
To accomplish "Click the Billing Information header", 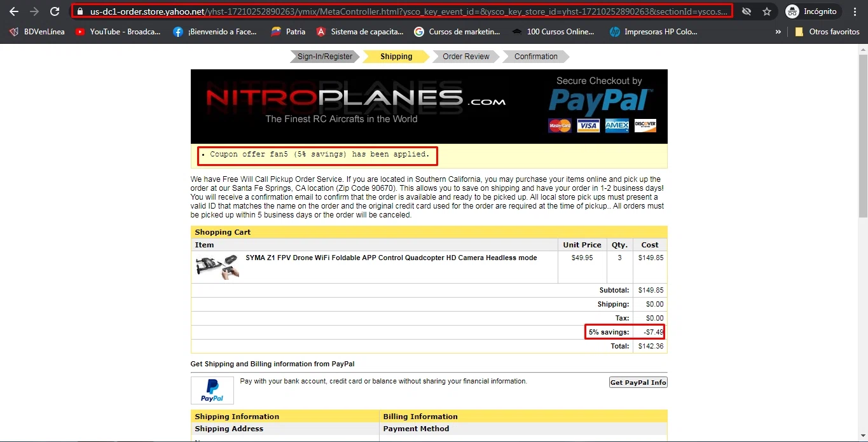I will 523,417.
